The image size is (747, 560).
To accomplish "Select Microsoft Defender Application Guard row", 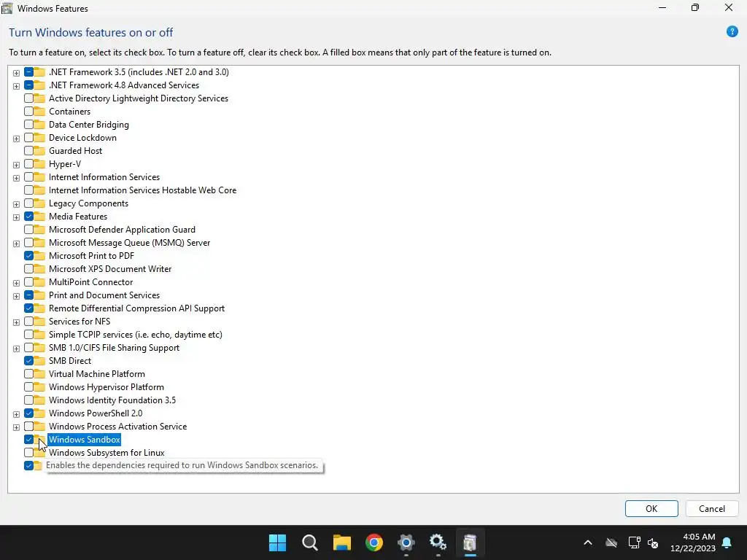I will coord(122,230).
